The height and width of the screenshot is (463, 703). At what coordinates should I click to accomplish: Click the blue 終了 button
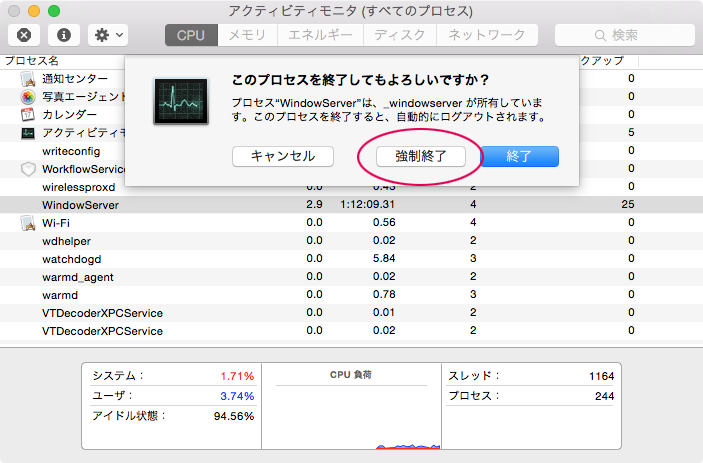click(x=520, y=156)
